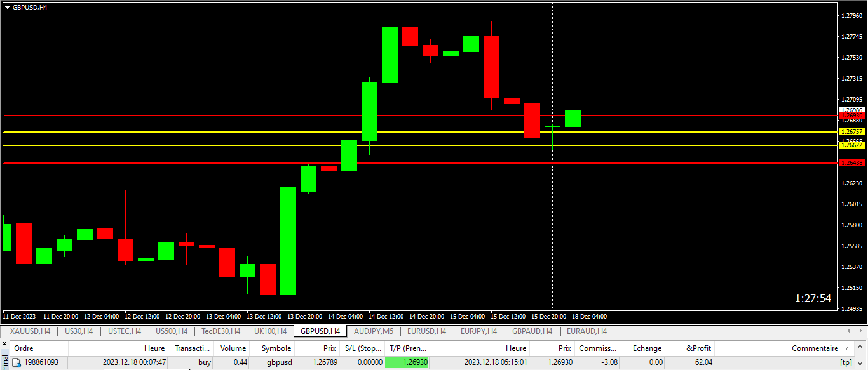
Task: Open the EURAUD,H4 chart tab
Action: 587,331
